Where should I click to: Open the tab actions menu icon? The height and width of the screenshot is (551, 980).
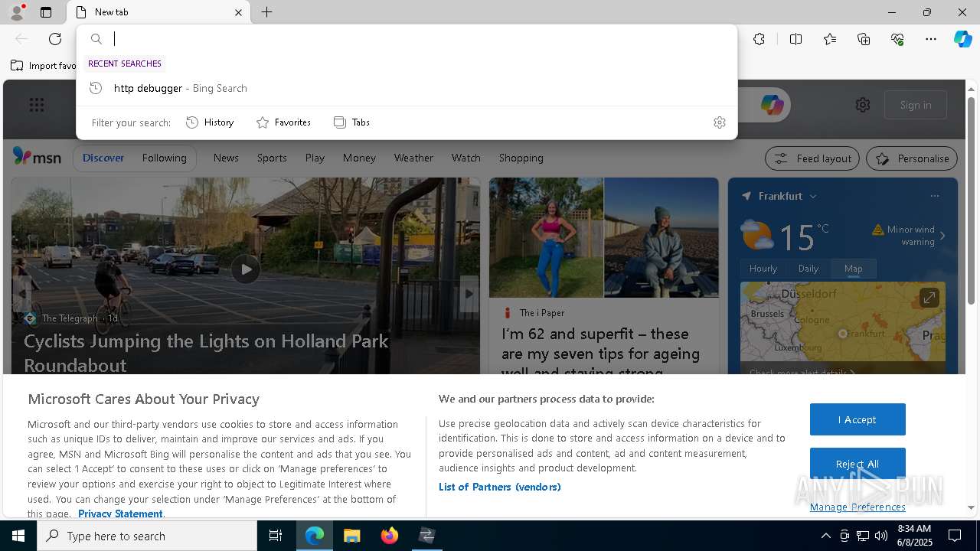click(x=46, y=12)
